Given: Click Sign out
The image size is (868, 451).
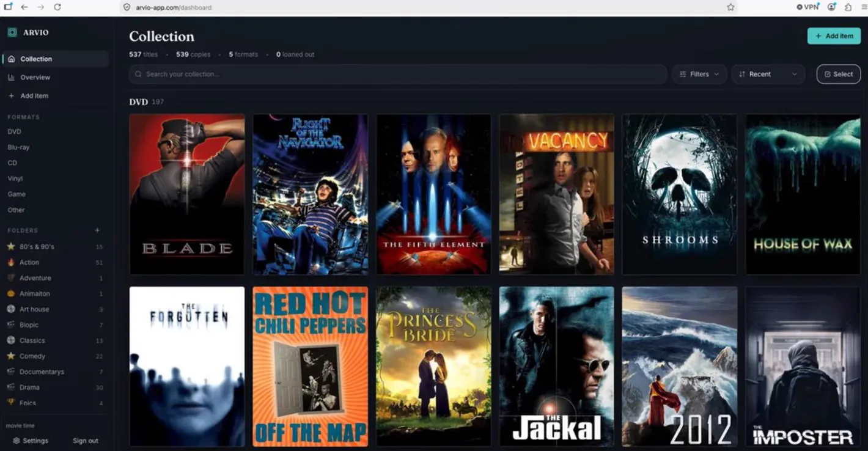Looking at the screenshot, I should pos(86,441).
